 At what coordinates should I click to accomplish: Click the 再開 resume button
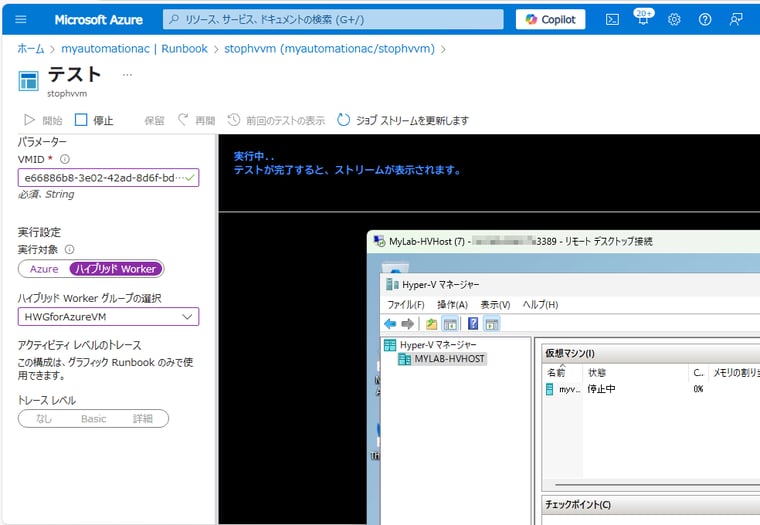(196, 120)
